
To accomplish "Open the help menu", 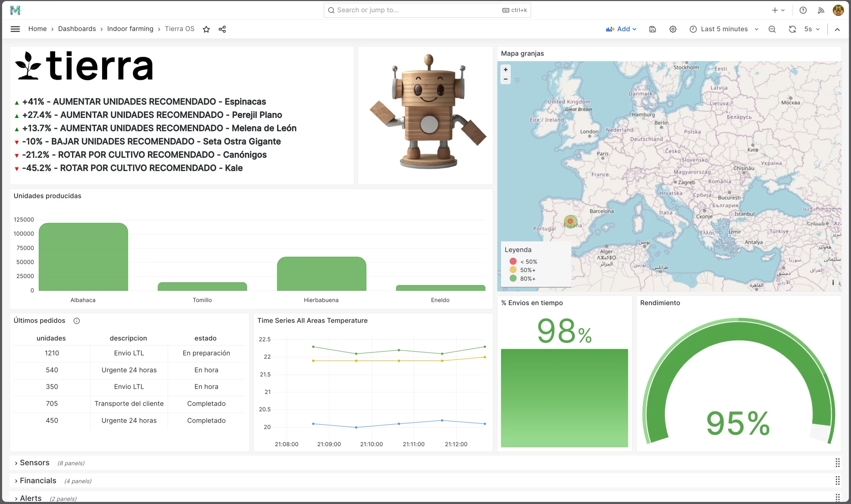I will (803, 10).
